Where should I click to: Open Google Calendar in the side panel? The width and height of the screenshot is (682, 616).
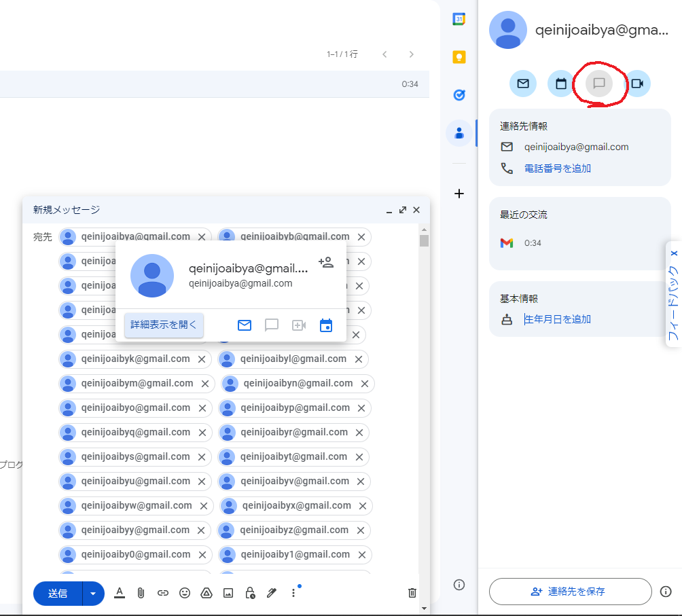tap(459, 19)
